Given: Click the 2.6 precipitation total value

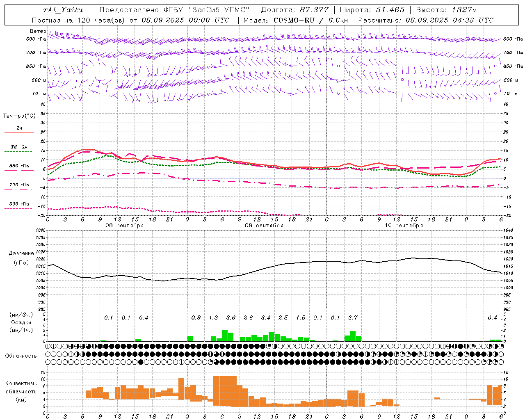Looking at the screenshot, I should click(x=248, y=317).
